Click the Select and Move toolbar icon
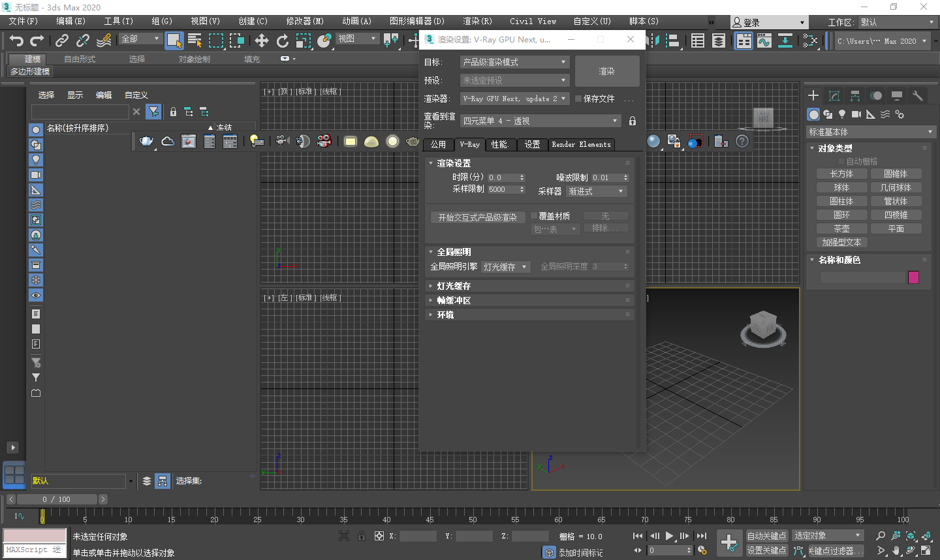This screenshot has height=560, width=940. point(262,41)
